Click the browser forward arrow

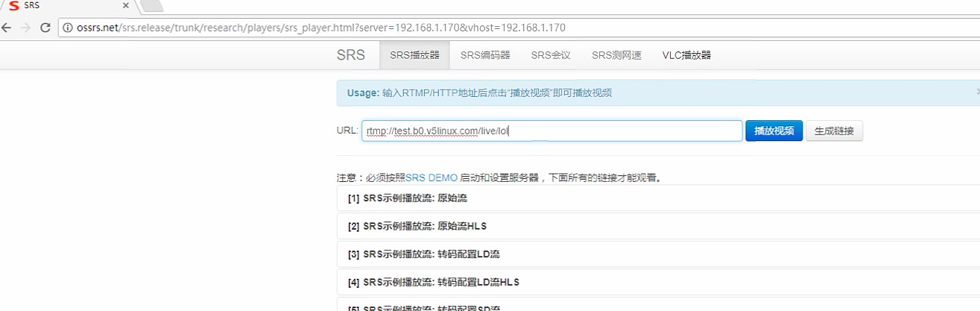pos(26,28)
